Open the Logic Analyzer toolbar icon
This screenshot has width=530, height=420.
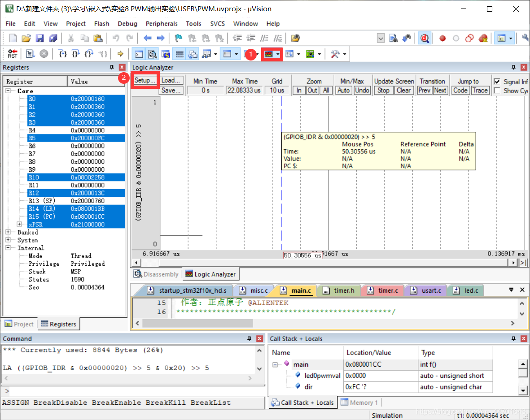click(269, 54)
